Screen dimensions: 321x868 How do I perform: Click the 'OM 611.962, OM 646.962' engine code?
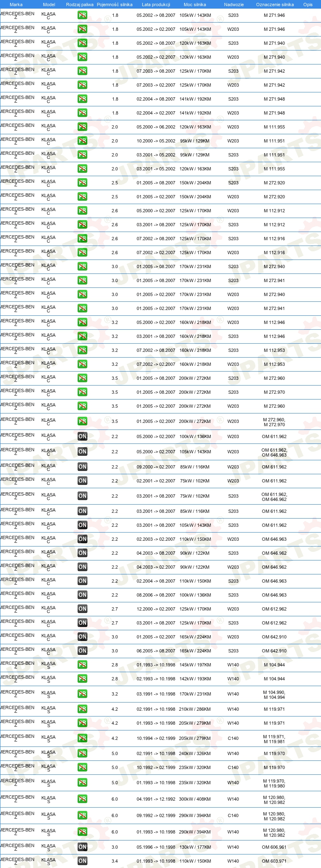tap(274, 497)
